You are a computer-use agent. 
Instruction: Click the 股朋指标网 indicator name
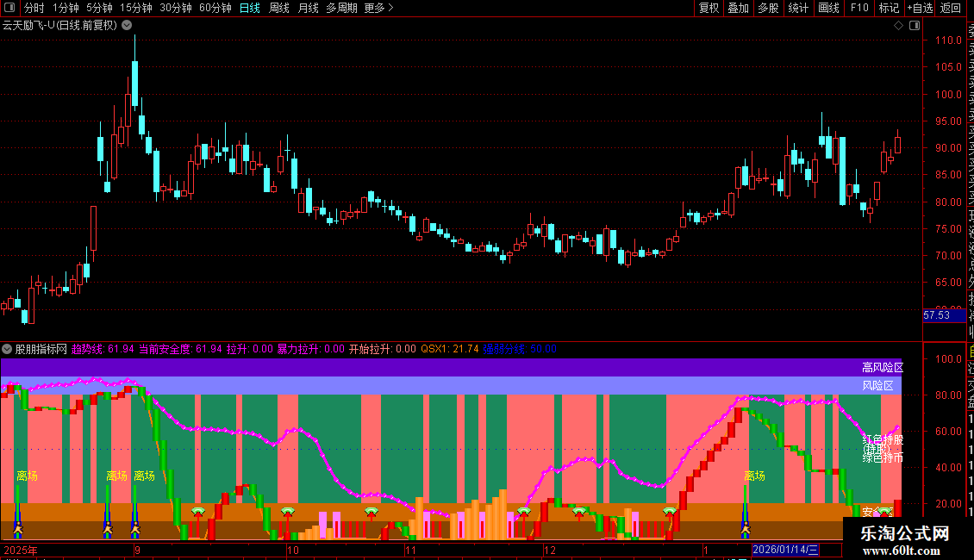pyautogui.click(x=41, y=349)
